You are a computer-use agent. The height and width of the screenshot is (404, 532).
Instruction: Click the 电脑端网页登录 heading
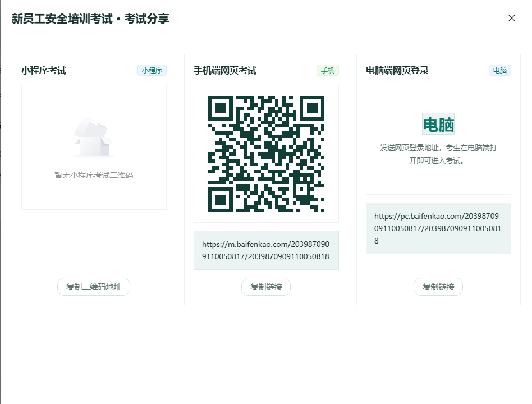click(x=397, y=70)
